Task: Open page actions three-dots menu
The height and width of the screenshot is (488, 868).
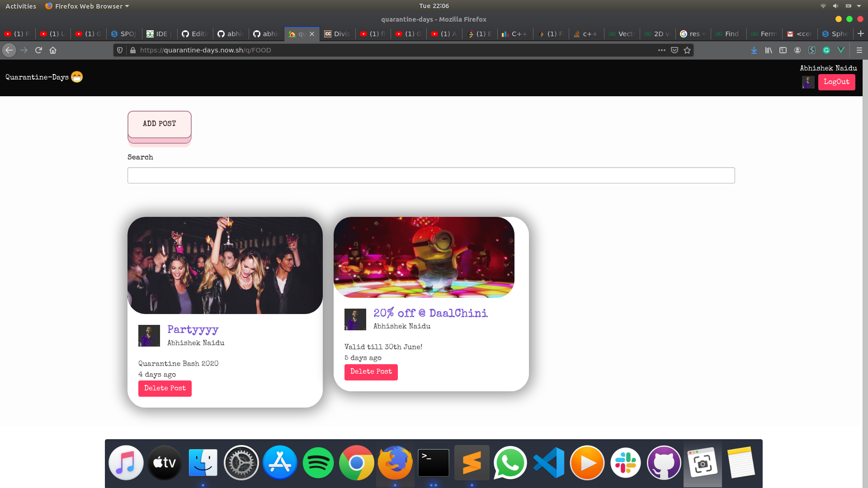Action: tap(662, 50)
